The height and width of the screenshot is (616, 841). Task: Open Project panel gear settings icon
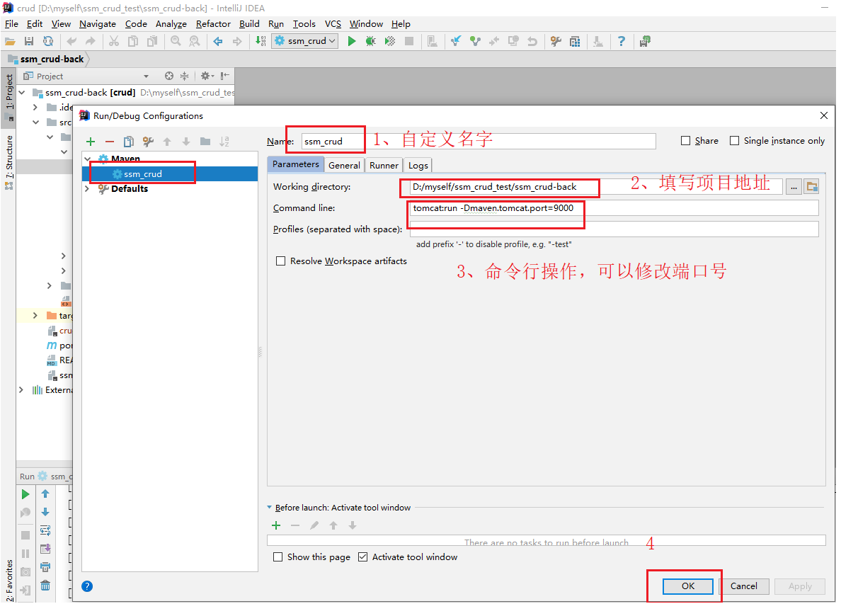[x=207, y=76]
